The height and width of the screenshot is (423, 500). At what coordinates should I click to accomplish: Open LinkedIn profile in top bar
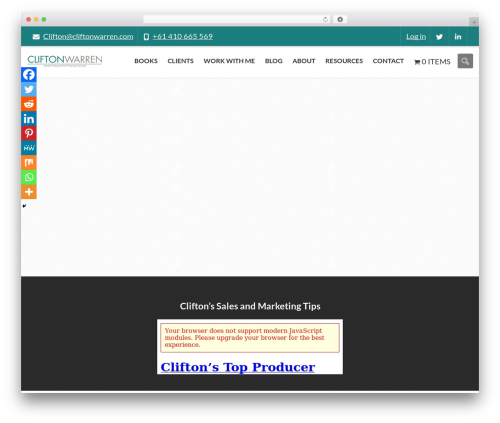coord(458,37)
